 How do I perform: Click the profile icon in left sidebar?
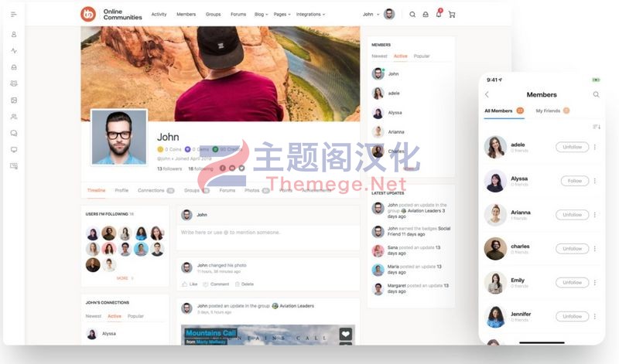14,34
